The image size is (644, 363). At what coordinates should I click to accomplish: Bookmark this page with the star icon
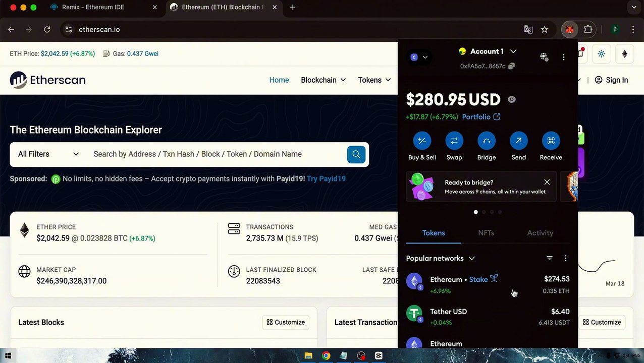tap(545, 30)
